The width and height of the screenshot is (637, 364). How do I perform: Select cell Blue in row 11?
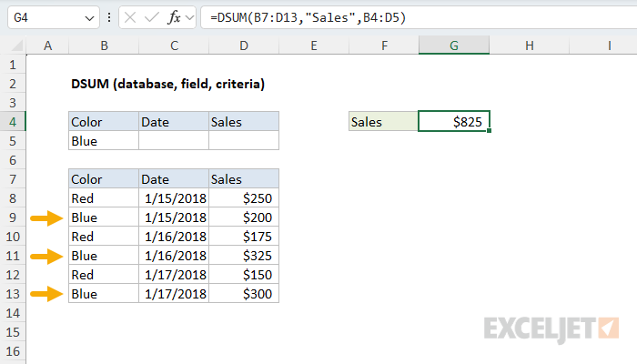tap(104, 255)
